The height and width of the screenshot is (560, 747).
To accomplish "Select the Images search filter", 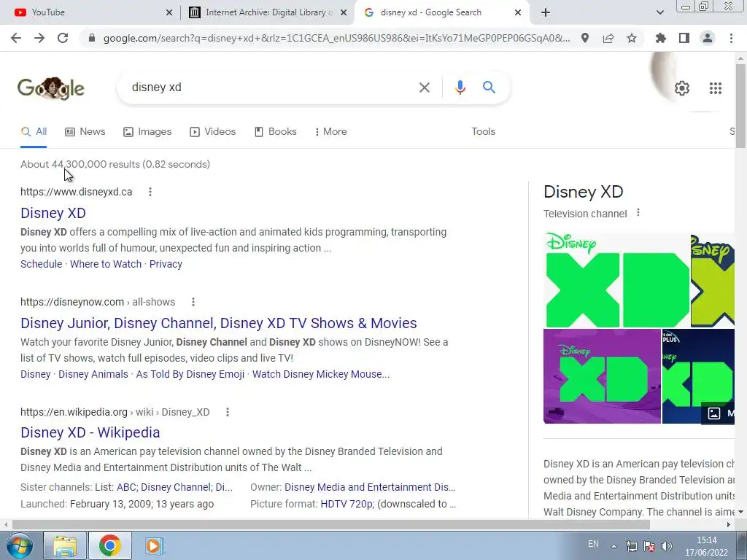I will (x=147, y=131).
